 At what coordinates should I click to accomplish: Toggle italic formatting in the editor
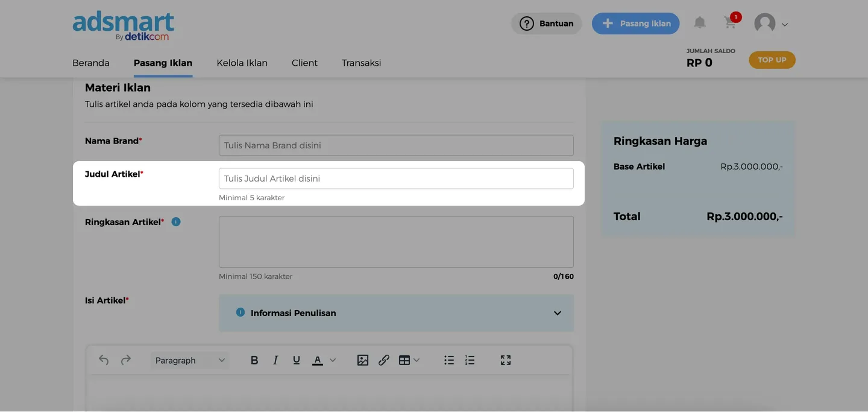tap(275, 360)
